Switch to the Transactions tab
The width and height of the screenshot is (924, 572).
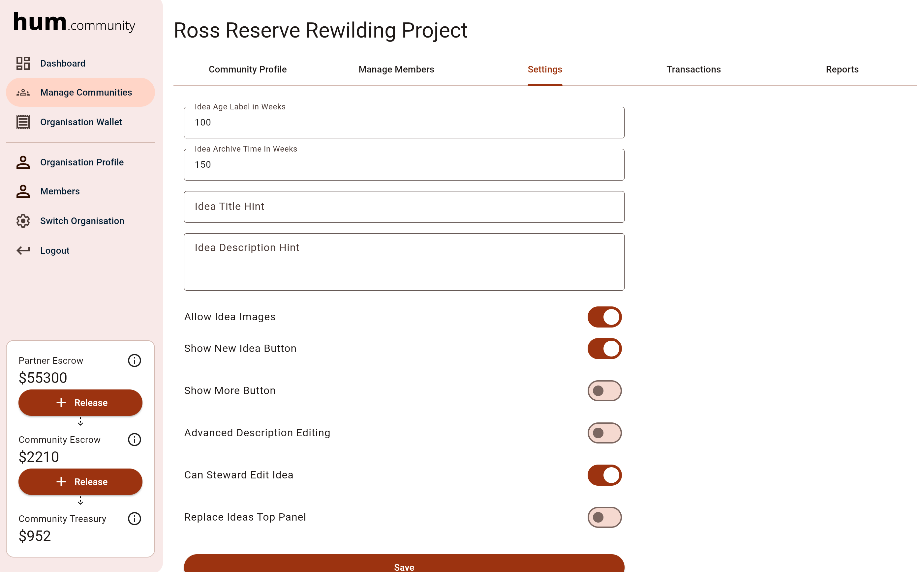click(693, 70)
